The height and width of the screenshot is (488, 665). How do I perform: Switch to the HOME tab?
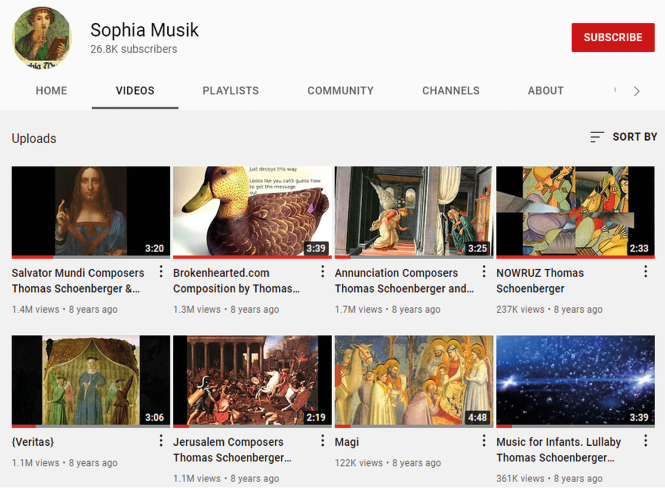(x=51, y=91)
